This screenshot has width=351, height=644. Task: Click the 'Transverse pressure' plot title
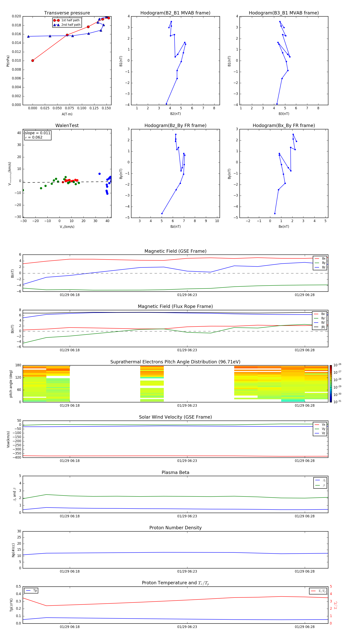pyautogui.click(x=67, y=13)
